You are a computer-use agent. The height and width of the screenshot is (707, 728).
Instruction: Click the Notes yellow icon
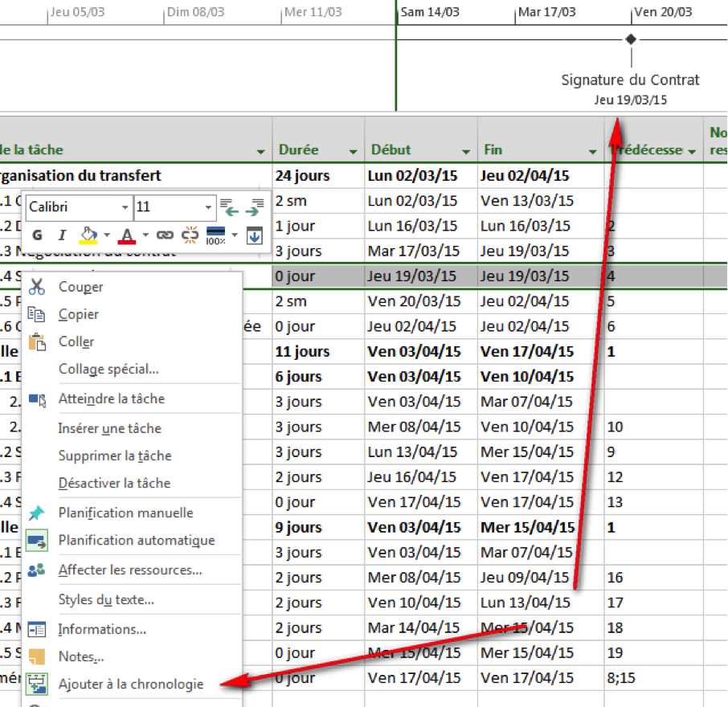[37, 656]
